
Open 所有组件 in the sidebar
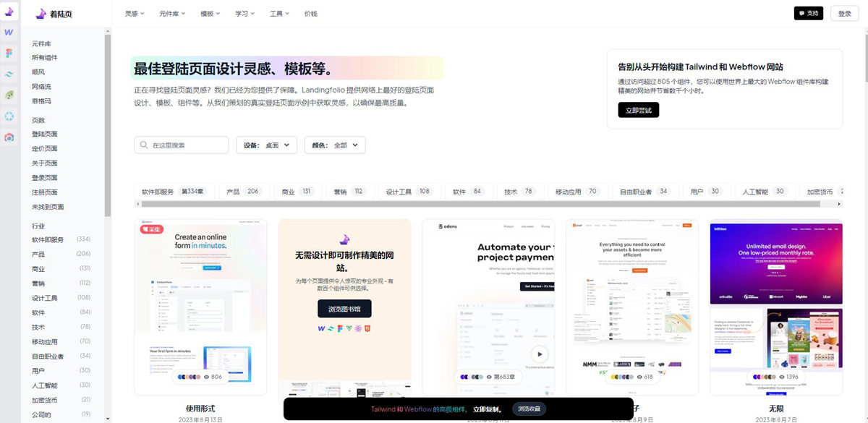coord(45,58)
